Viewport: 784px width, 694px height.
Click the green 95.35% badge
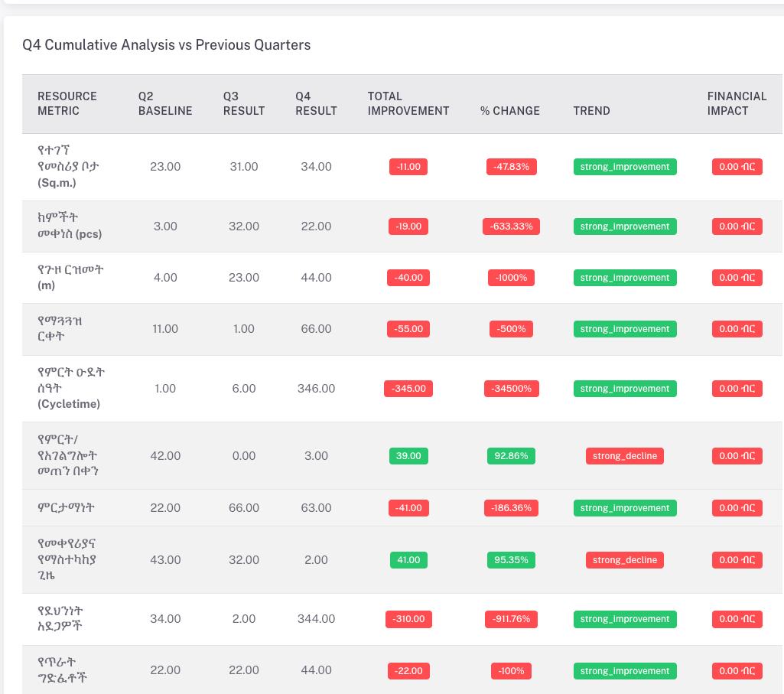click(511, 560)
